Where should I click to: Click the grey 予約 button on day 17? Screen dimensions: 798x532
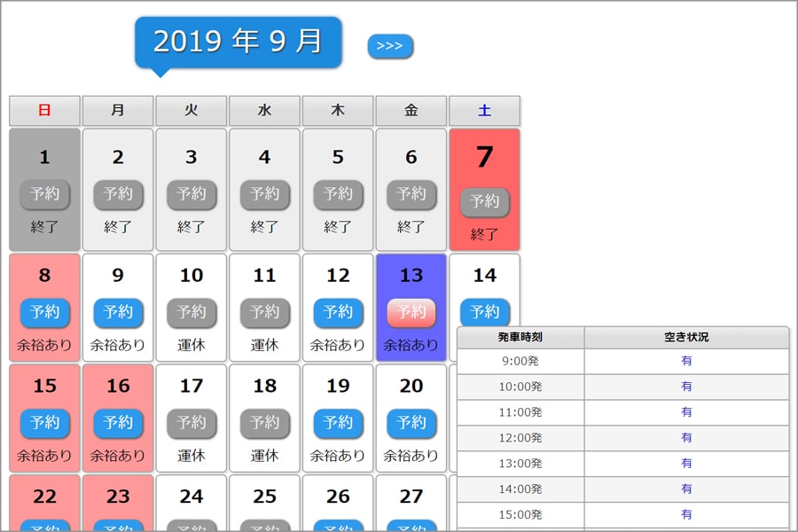192,423
